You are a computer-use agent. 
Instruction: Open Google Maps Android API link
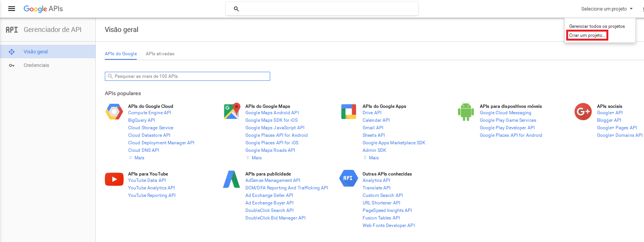pos(272,113)
